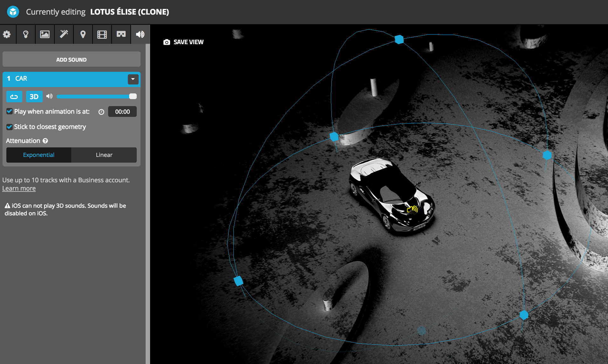Click the iOS warning triangle icon
Screen dimensions: 608x364
[x=7, y=206]
